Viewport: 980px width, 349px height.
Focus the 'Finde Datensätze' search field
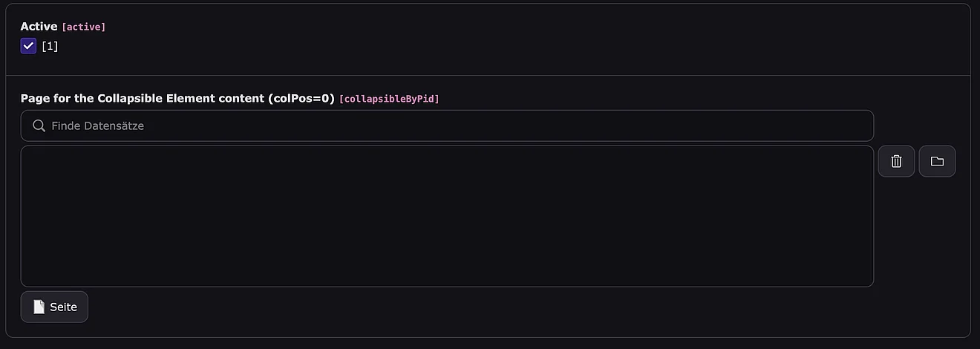coord(447,125)
